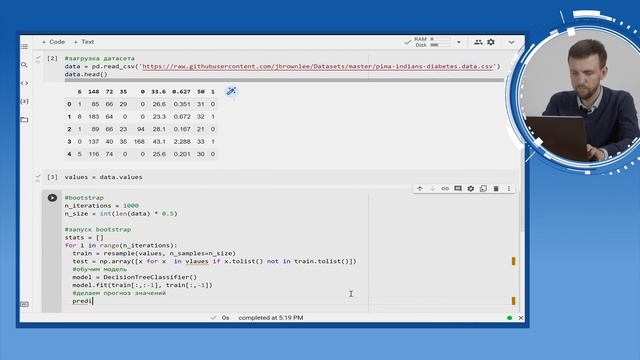
Task: Click table cell value 43.1
Action: (x=159, y=142)
